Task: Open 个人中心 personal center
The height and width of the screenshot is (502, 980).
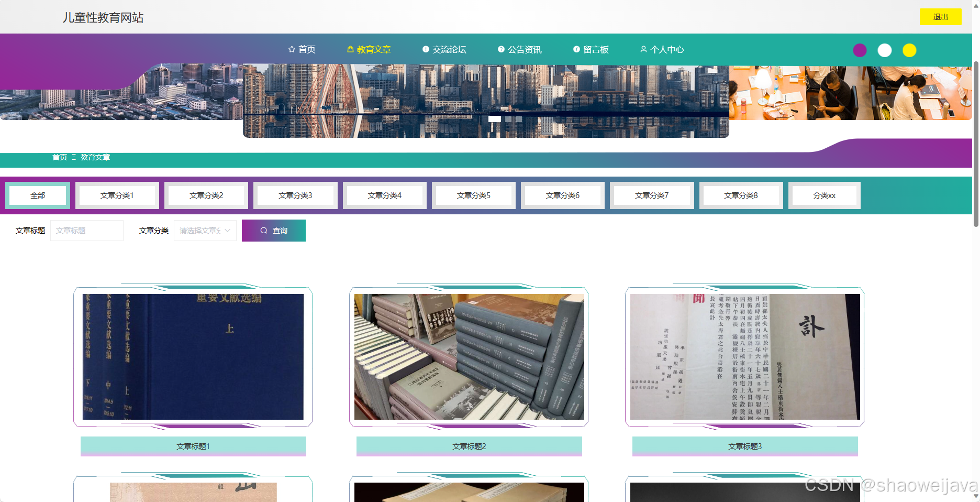Action: click(x=662, y=49)
